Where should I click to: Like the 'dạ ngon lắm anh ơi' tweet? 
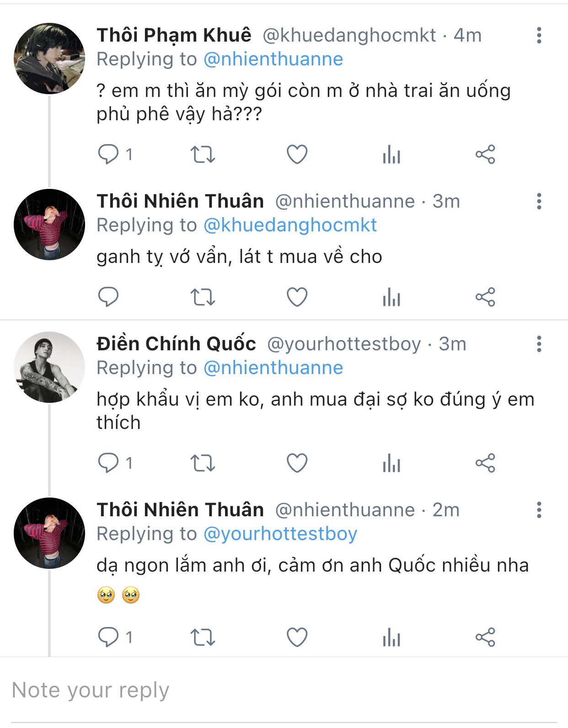pos(297,637)
